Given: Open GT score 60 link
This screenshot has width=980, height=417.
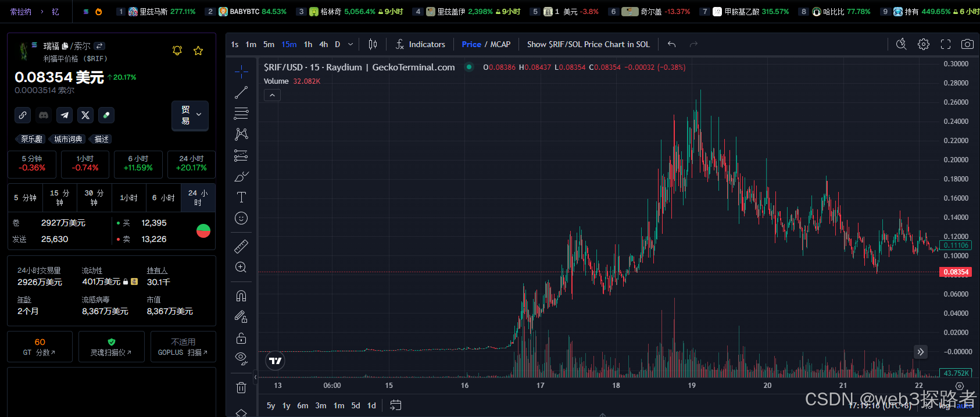Looking at the screenshot, I should pos(40,347).
